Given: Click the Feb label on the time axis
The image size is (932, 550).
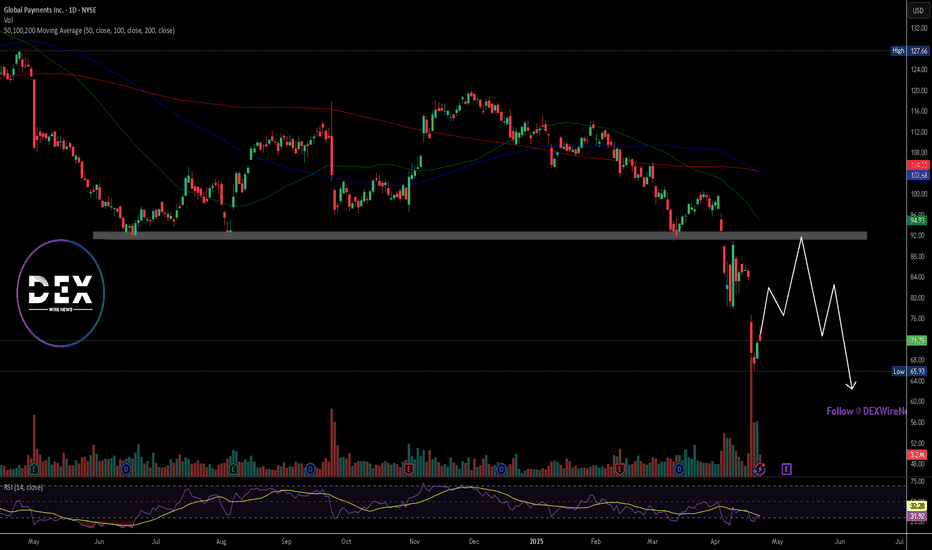Looking at the screenshot, I should (x=596, y=542).
